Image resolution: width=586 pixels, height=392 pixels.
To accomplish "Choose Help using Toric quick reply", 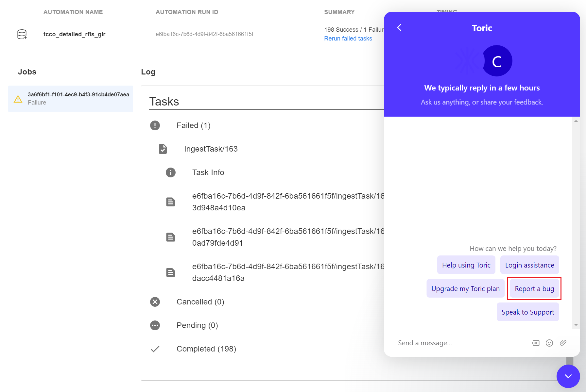I will click(466, 265).
